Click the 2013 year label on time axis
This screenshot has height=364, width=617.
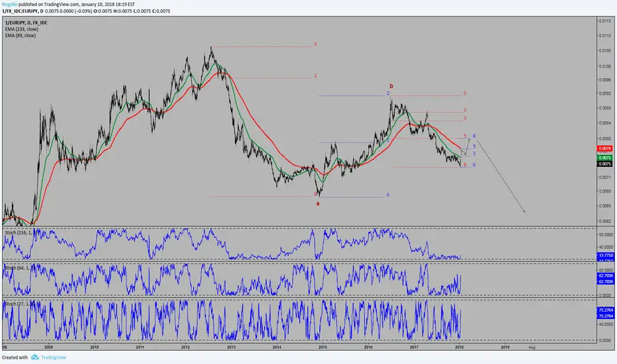point(232,347)
